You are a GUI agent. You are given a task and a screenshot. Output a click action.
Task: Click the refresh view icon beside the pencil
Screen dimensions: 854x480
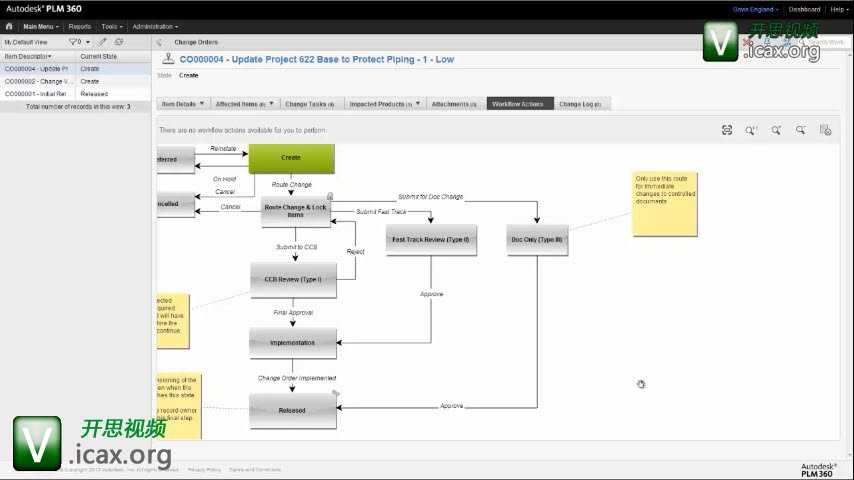(x=119, y=42)
